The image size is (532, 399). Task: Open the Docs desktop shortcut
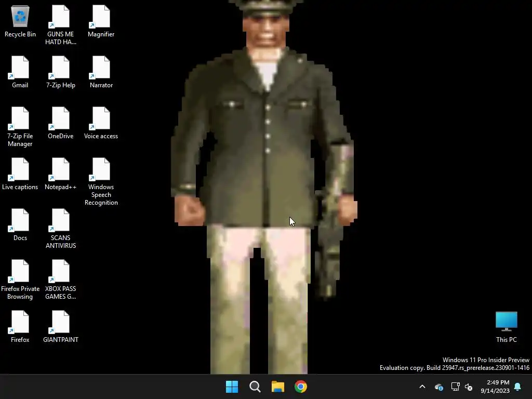pos(20,225)
